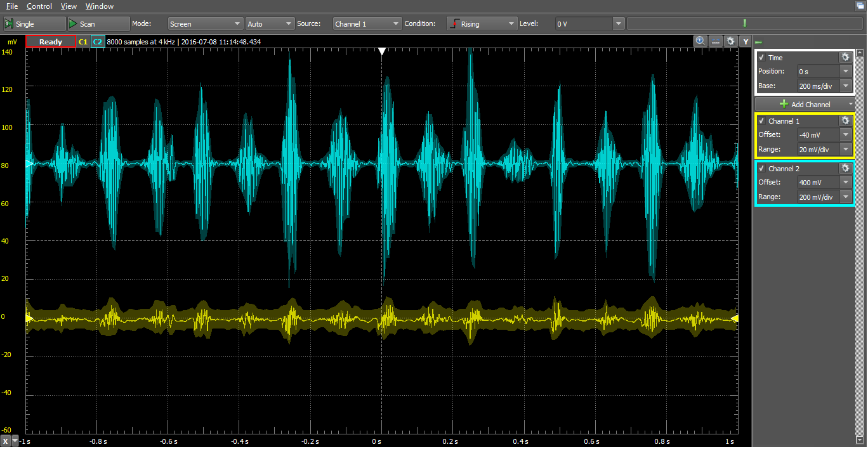Open the Window menu
Image resolution: width=868 pixels, height=449 pixels.
(100, 6)
